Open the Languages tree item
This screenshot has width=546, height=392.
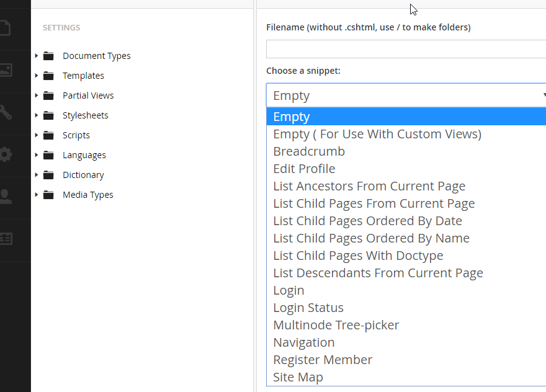point(84,155)
